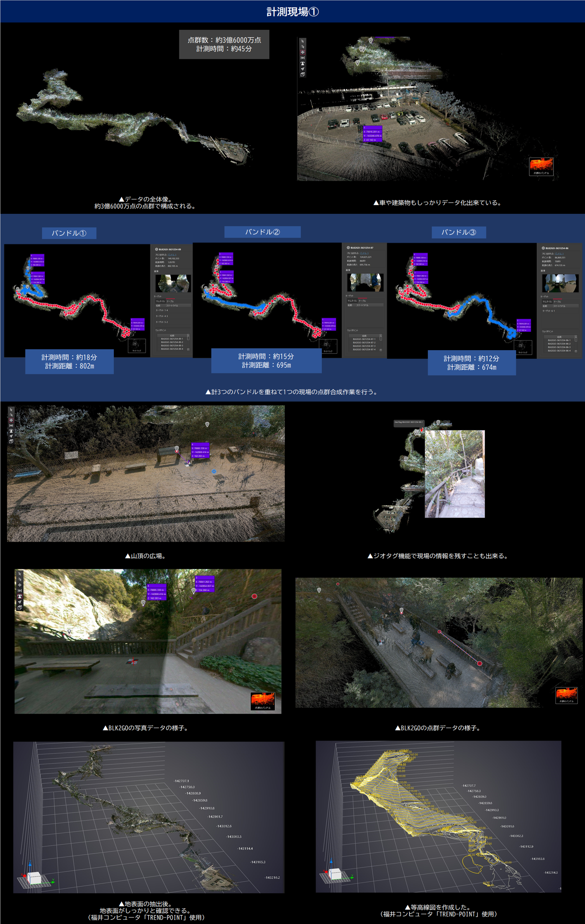The image size is (585, 924).
Task: Enable the clipping box tool in summit plaza view
Action: pos(11,442)
